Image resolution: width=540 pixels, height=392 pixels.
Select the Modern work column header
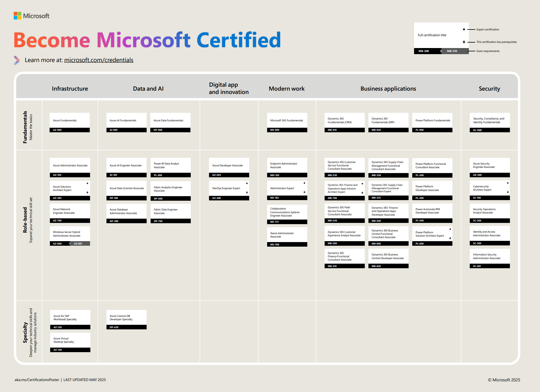[287, 88]
